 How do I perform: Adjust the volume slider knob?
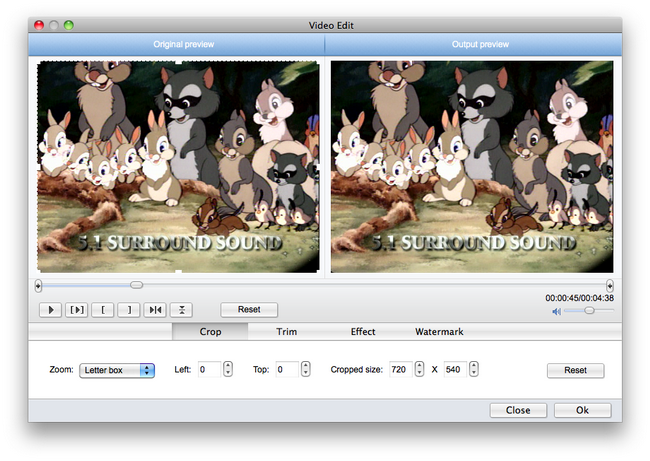(589, 310)
